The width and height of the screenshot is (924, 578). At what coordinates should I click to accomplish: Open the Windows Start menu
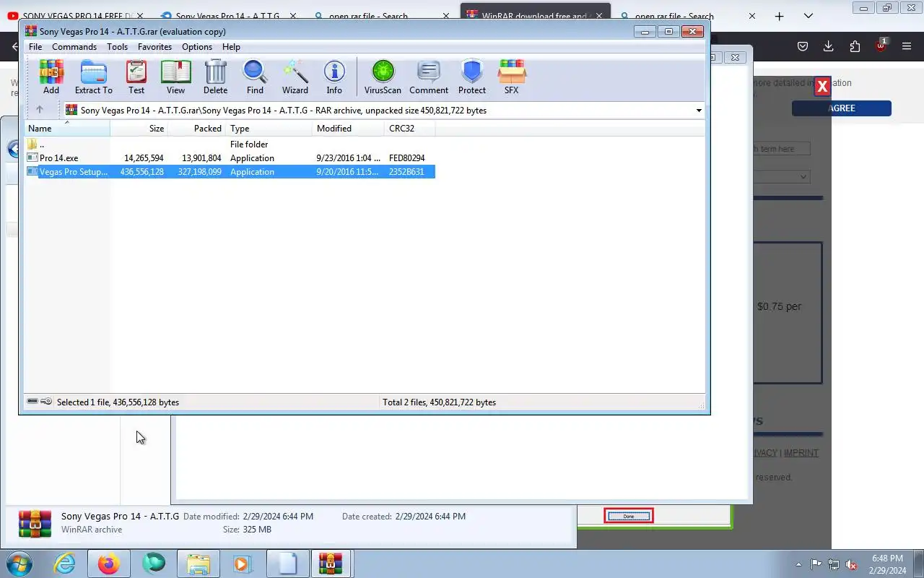[x=19, y=564]
